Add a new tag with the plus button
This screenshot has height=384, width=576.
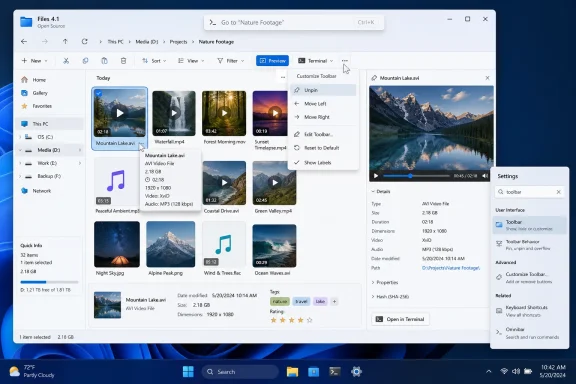334,301
